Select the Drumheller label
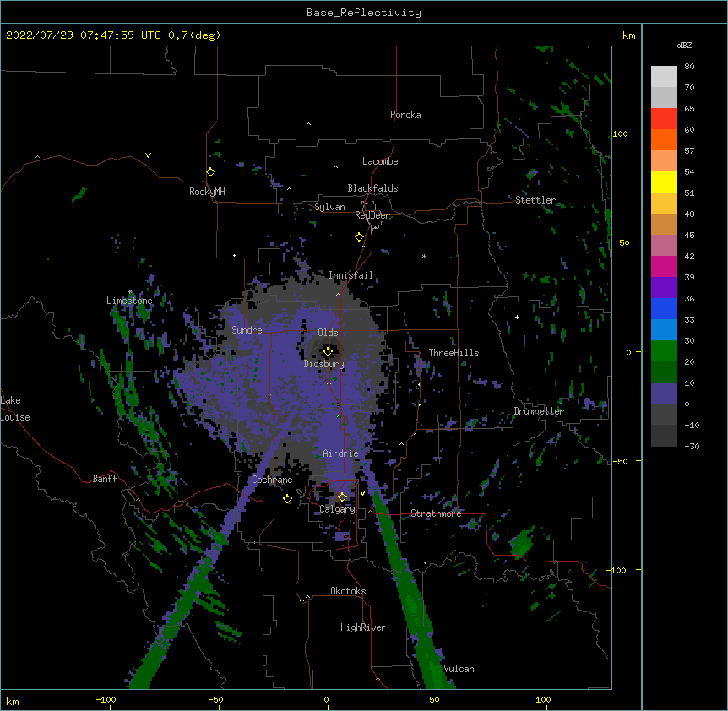The height and width of the screenshot is (711, 728). point(539,411)
